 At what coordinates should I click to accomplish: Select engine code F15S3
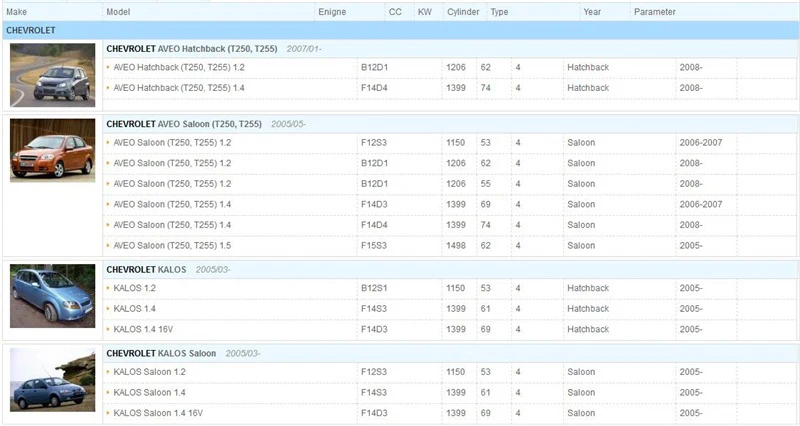374,245
